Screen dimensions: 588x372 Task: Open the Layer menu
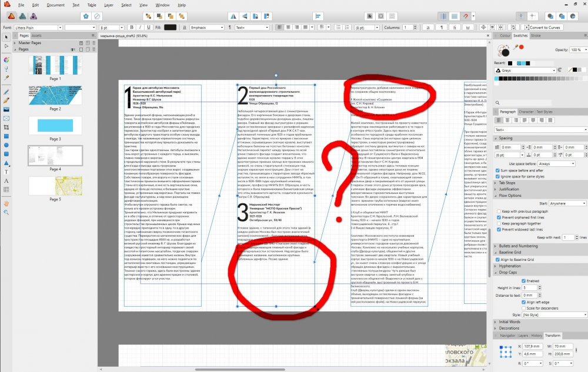point(108,5)
